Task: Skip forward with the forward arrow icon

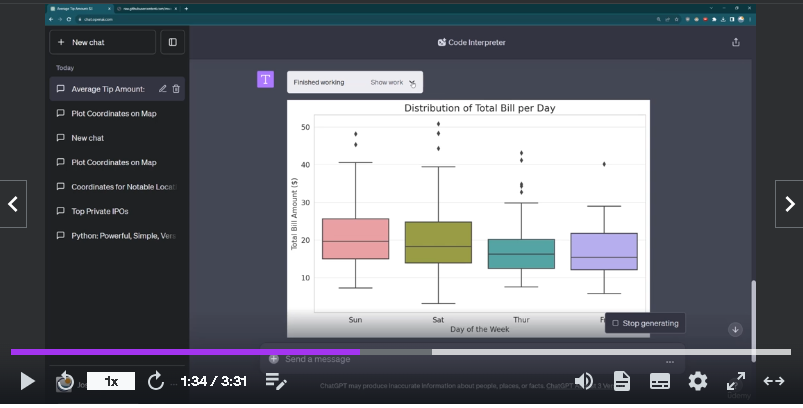Action: point(156,381)
